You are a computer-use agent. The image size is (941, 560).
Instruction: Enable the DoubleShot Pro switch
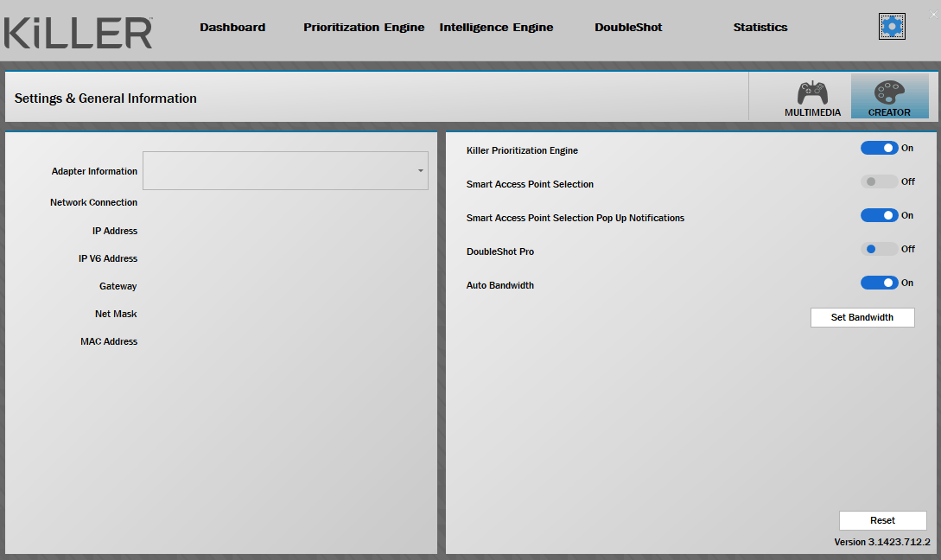click(879, 249)
